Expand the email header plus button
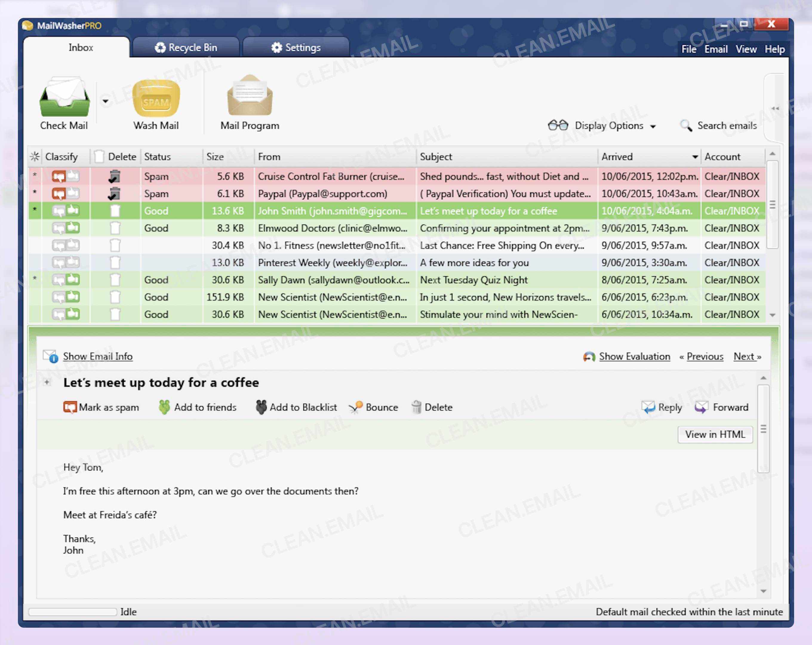 tap(47, 382)
